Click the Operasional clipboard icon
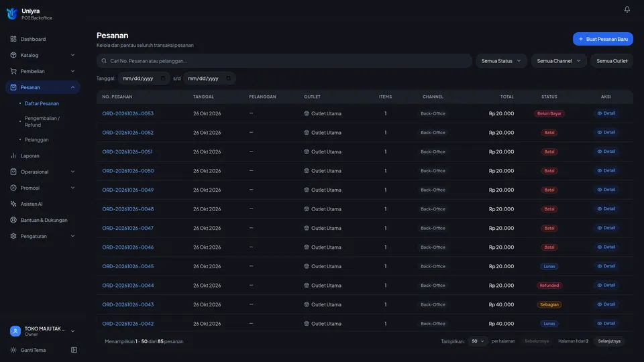Screen dimensions: 644x362 13,172
